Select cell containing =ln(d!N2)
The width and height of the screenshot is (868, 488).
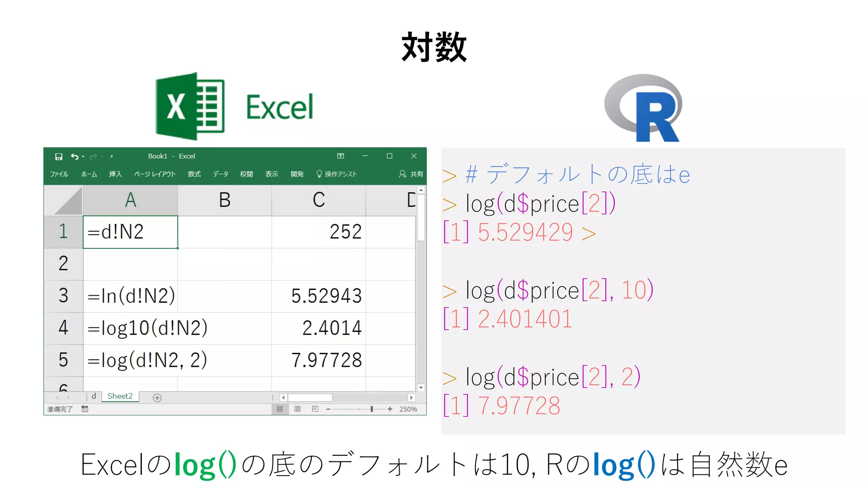point(131,296)
